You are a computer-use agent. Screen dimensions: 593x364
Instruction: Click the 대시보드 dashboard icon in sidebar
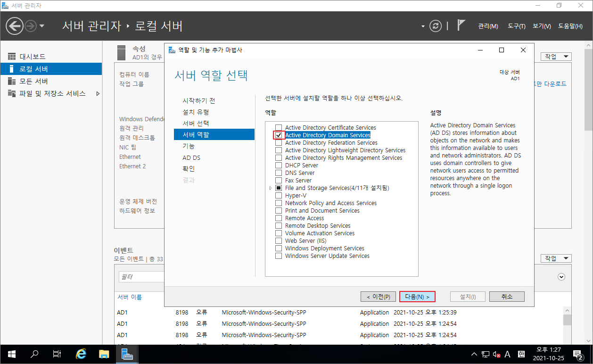(12, 57)
